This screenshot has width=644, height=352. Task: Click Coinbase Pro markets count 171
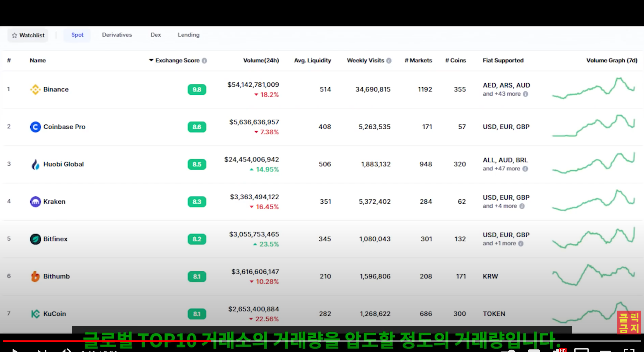pos(427,127)
